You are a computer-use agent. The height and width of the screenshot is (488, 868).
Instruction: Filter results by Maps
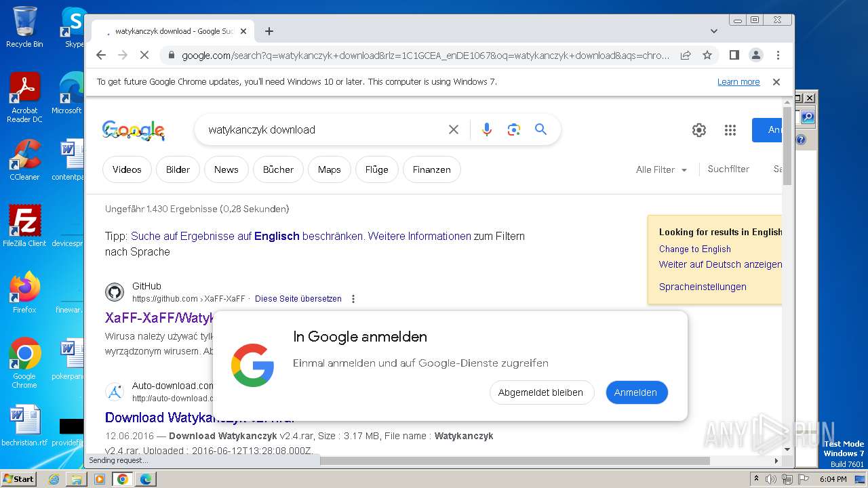(x=329, y=169)
